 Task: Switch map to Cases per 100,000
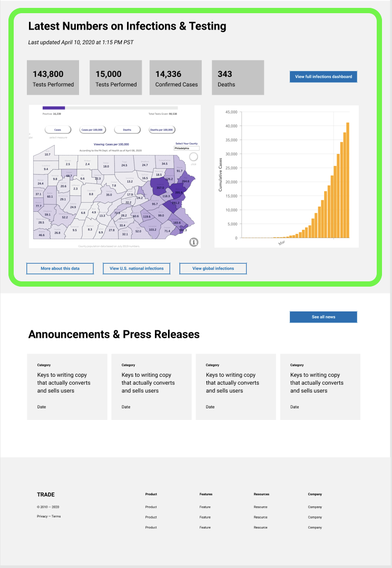(92, 130)
